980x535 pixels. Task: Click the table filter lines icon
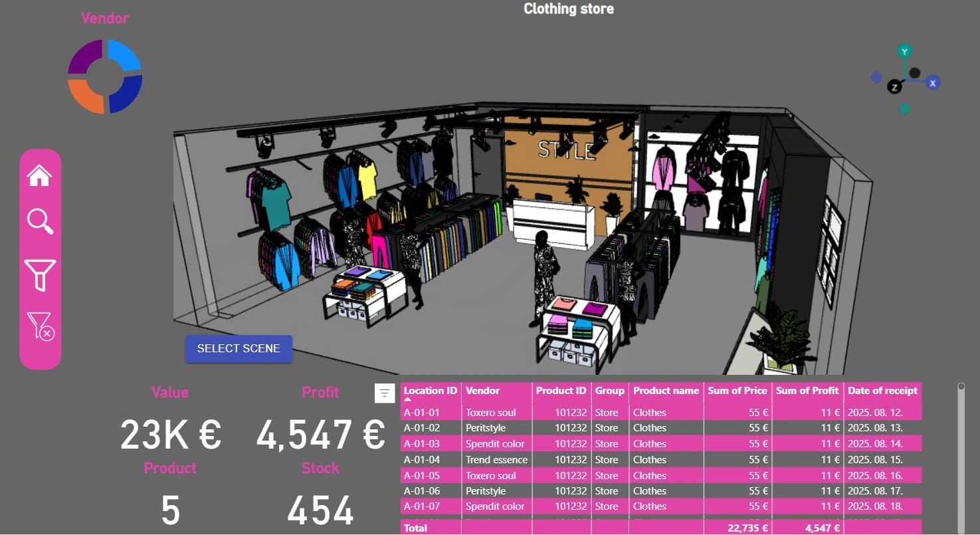pos(385,393)
